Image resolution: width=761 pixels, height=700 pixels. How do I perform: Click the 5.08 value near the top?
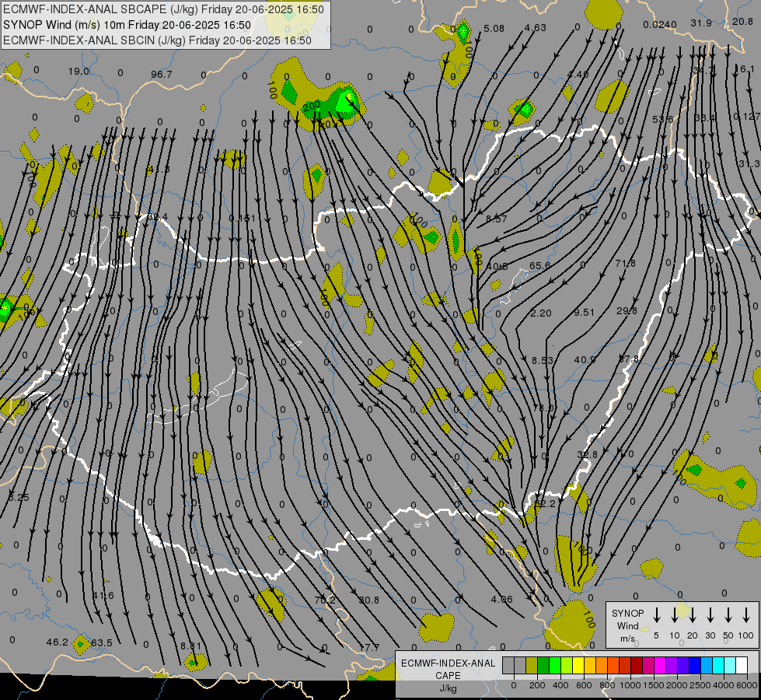[x=494, y=29]
